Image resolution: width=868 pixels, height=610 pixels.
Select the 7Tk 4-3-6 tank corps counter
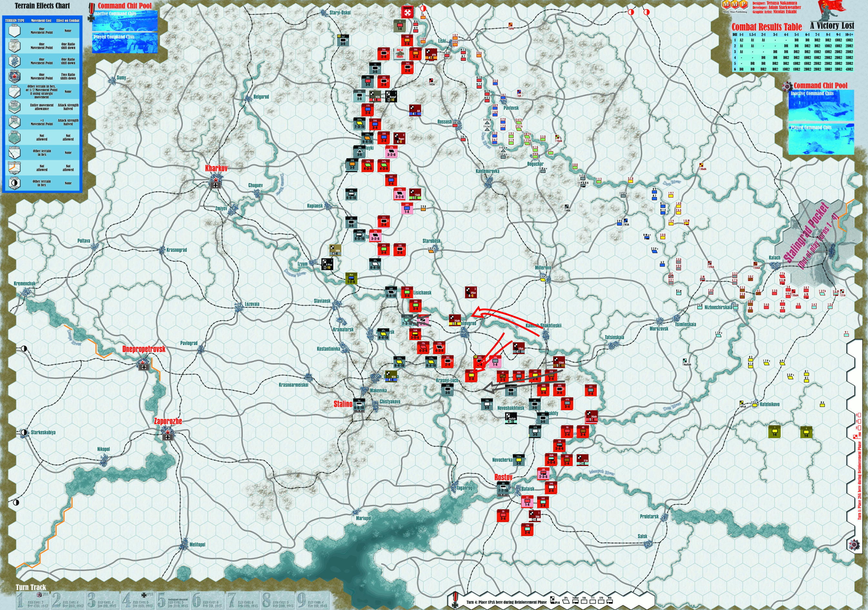click(424, 348)
